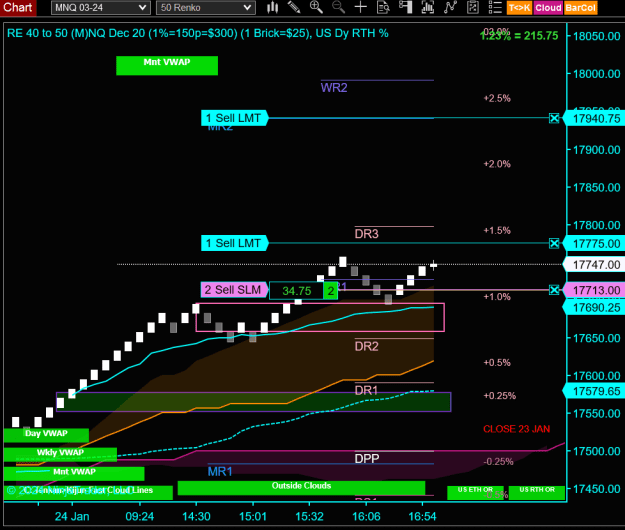Screen dimensions: 625x530
Task: Click the Chart tab label
Action: [x=18, y=8]
